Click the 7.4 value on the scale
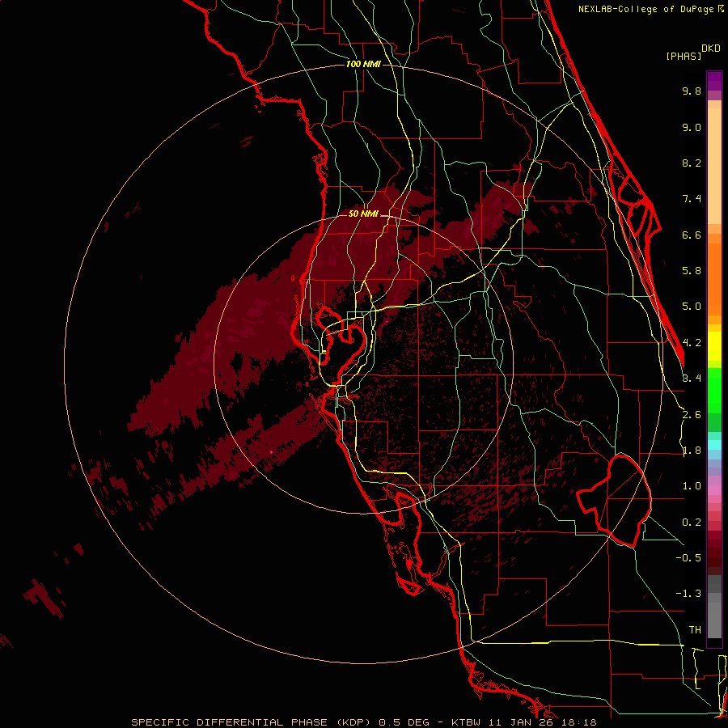Image resolution: width=728 pixels, height=728 pixels. 692,199
